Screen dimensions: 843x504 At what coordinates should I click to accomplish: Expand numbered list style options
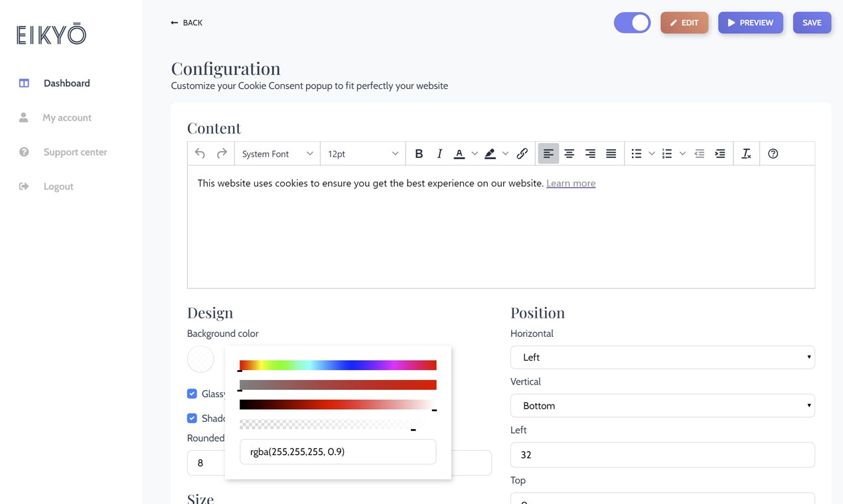(x=682, y=154)
